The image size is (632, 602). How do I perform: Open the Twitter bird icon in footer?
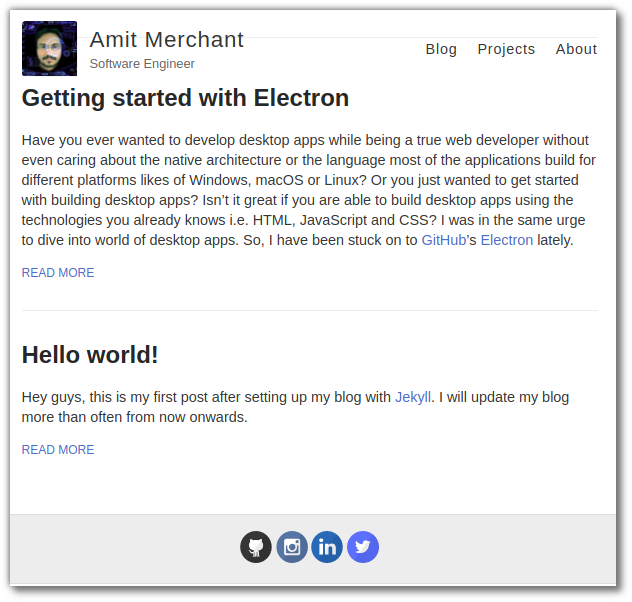pyautogui.click(x=363, y=547)
